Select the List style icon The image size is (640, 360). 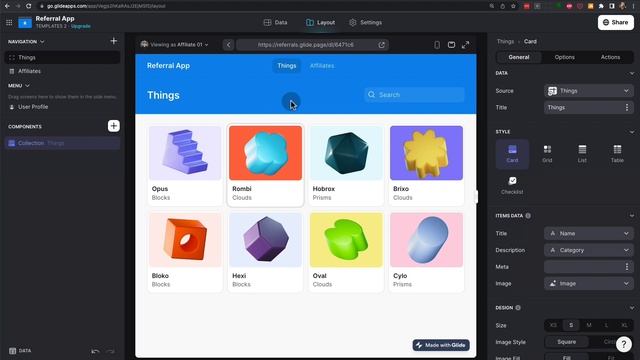[582, 154]
